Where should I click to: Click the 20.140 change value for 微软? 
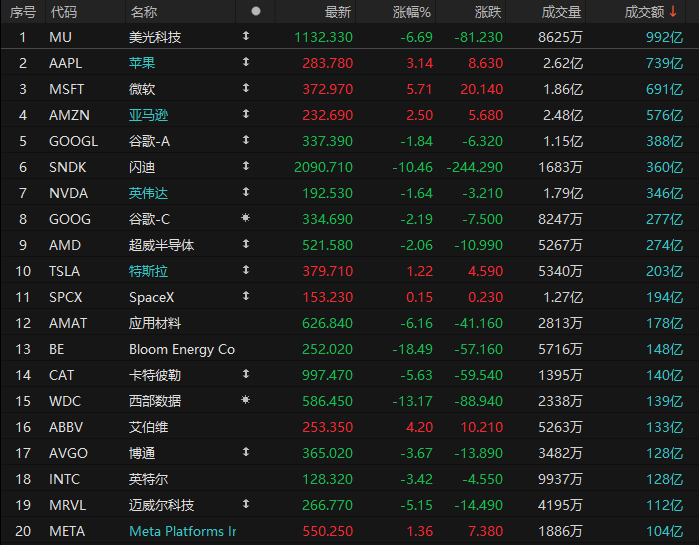(x=481, y=89)
